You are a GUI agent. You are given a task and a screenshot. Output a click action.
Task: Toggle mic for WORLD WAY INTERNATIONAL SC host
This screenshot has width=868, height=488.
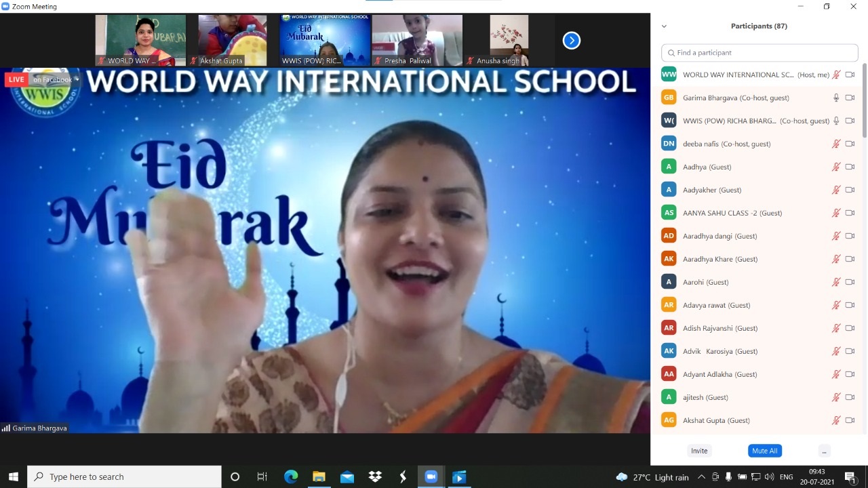click(836, 75)
